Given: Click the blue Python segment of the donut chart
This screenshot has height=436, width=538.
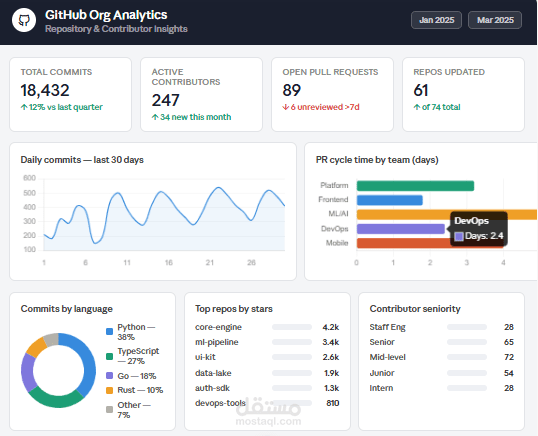Looking at the screenshot, I should coord(89,360).
